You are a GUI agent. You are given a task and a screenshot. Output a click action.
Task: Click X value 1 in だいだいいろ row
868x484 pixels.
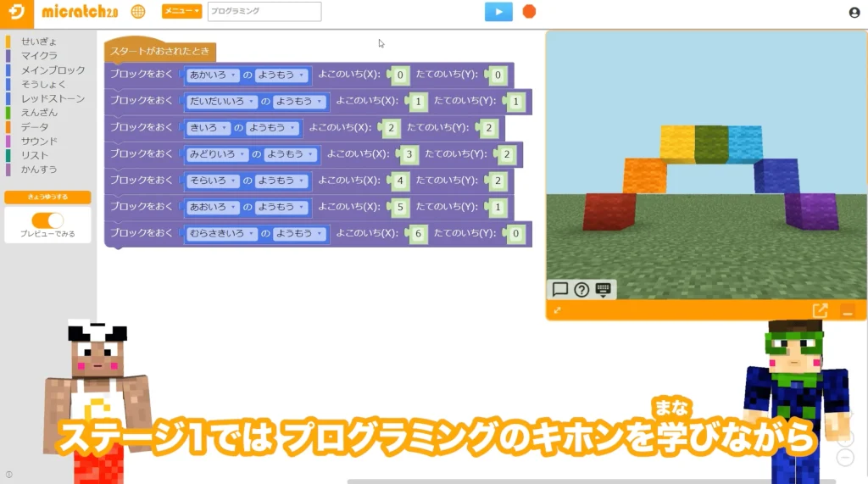[x=418, y=102]
